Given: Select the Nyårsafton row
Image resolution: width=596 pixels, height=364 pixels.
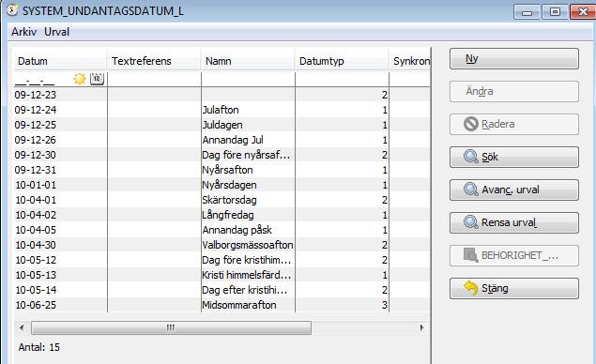Looking at the screenshot, I should [x=222, y=170].
